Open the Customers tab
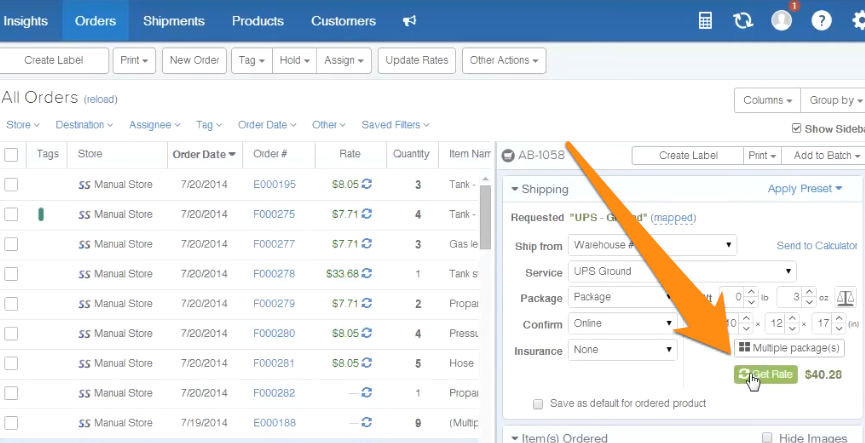The height and width of the screenshot is (443, 865). [343, 21]
